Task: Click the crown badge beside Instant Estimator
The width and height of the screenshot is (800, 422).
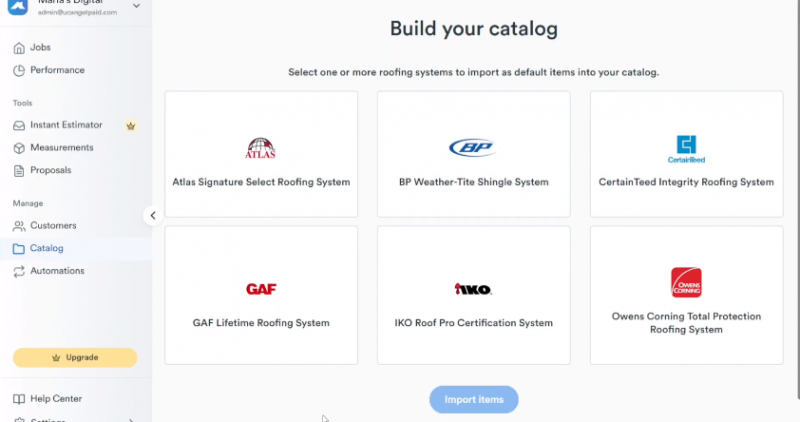Action: [129, 125]
